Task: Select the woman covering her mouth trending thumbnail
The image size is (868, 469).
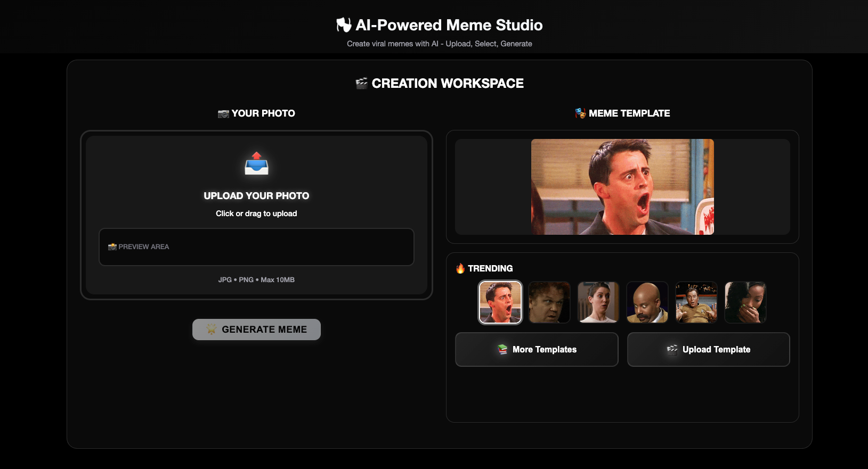Action: pos(745,302)
